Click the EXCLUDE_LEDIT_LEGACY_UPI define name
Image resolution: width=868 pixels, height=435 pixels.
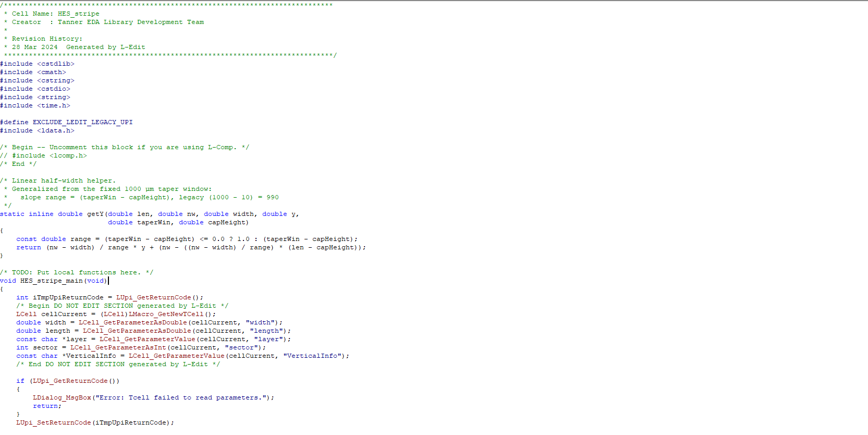(x=82, y=122)
